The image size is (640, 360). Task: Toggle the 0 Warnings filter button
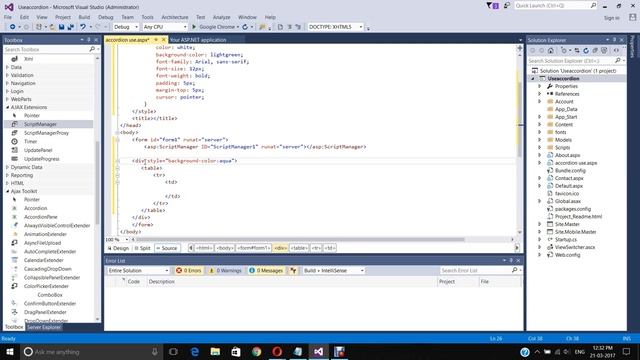coord(225,271)
